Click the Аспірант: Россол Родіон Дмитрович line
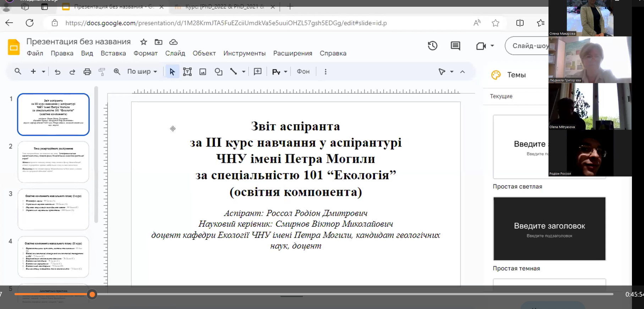This screenshot has width=644, height=309. point(296,213)
